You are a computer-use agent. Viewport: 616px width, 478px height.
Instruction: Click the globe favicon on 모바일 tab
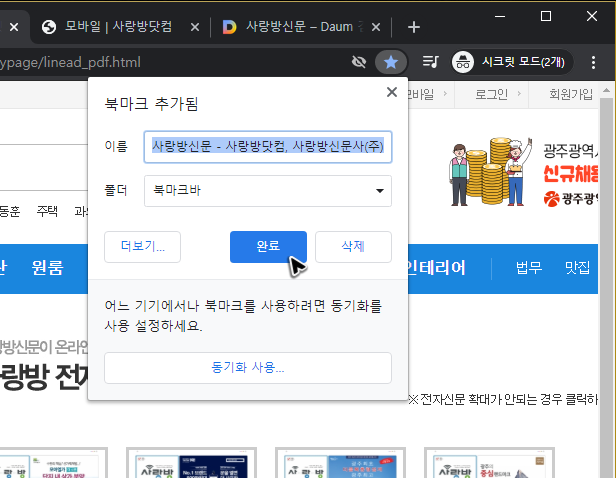pos(49,27)
